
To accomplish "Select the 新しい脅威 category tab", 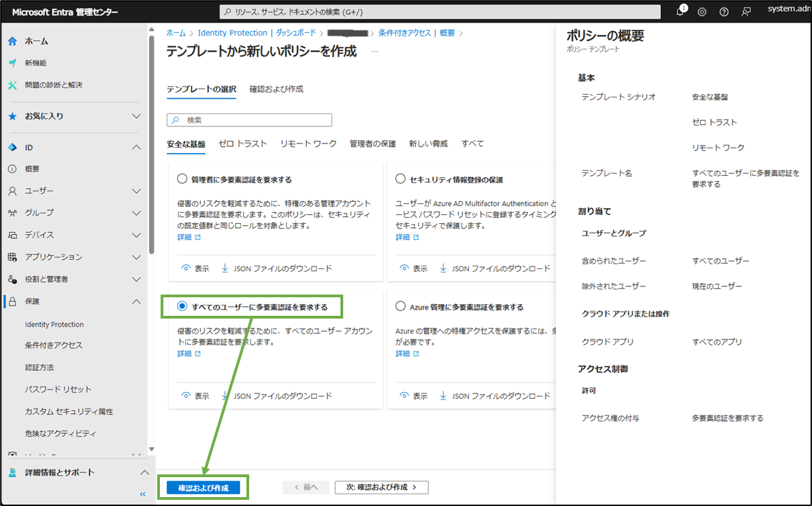I will (428, 143).
